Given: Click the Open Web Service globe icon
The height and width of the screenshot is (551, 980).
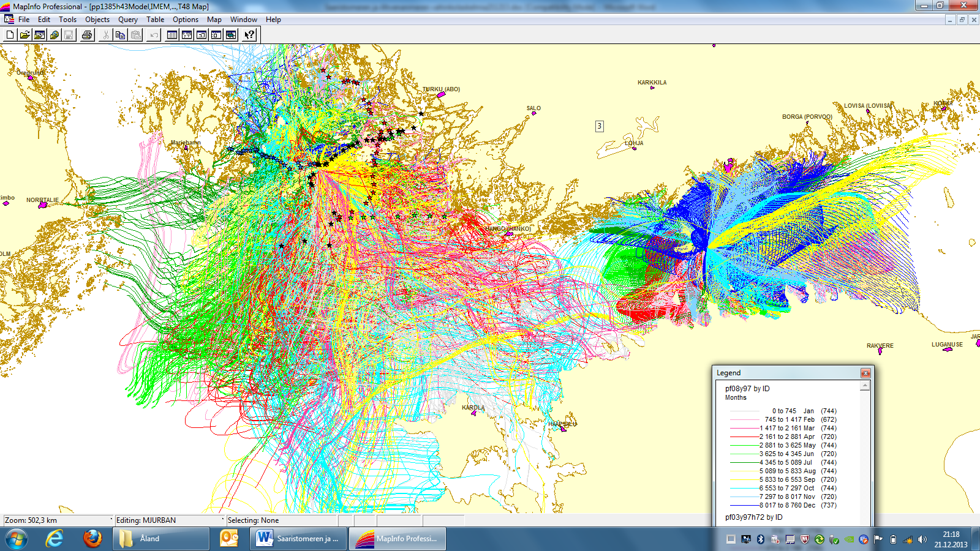Looking at the screenshot, I should click(54, 35).
